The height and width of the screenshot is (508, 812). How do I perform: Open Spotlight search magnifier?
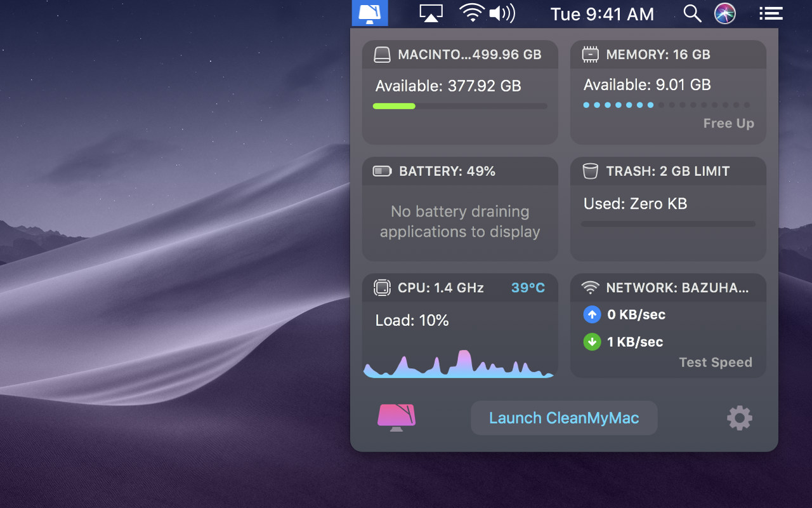coord(692,13)
